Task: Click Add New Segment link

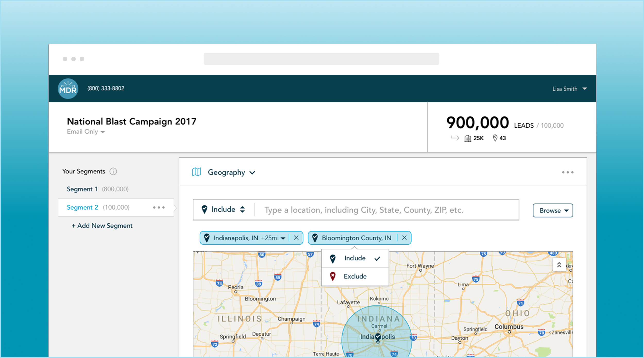Action: pos(102,226)
